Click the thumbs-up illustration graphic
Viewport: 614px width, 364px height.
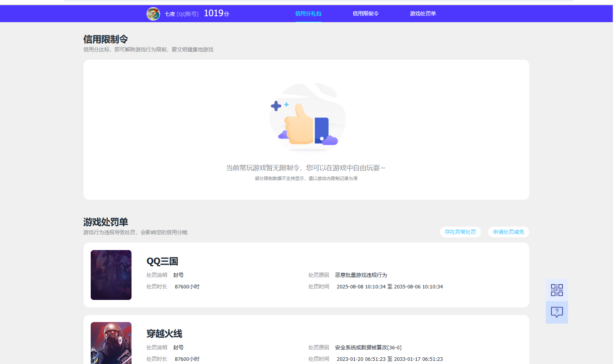click(307, 119)
